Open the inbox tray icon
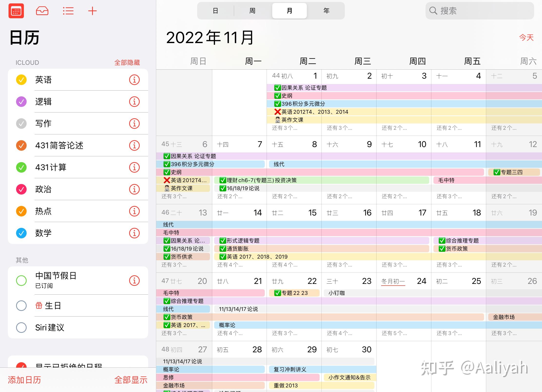The height and width of the screenshot is (392, 542). [x=42, y=11]
